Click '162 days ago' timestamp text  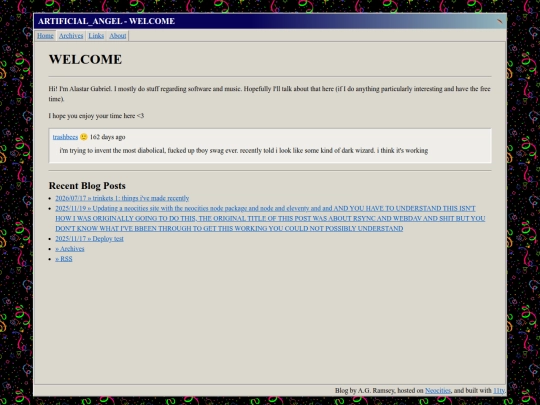107,137
